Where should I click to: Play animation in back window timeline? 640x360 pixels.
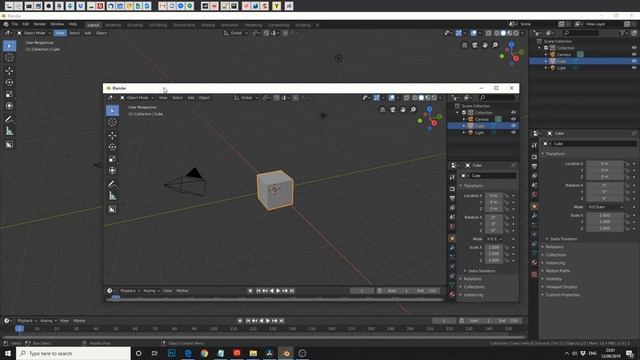pyautogui.click(x=268, y=321)
